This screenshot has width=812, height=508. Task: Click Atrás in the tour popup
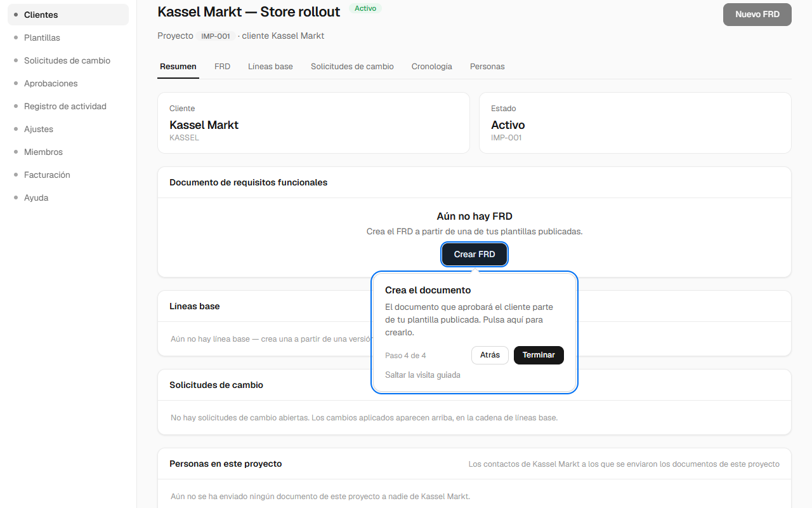(490, 355)
